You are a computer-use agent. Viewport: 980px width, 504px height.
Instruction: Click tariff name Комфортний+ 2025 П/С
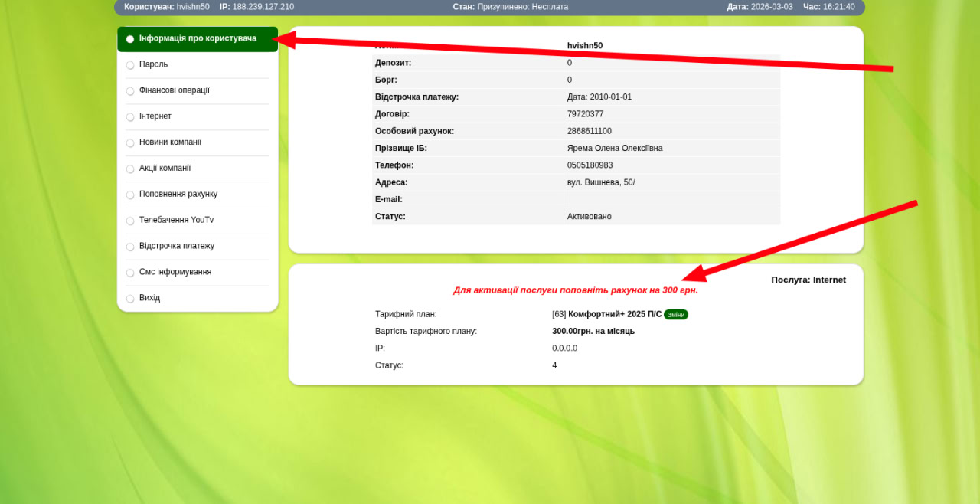(x=615, y=314)
